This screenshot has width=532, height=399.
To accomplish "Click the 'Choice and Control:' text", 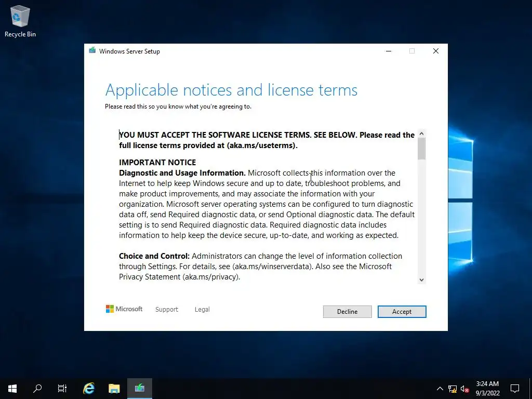I will [154, 256].
